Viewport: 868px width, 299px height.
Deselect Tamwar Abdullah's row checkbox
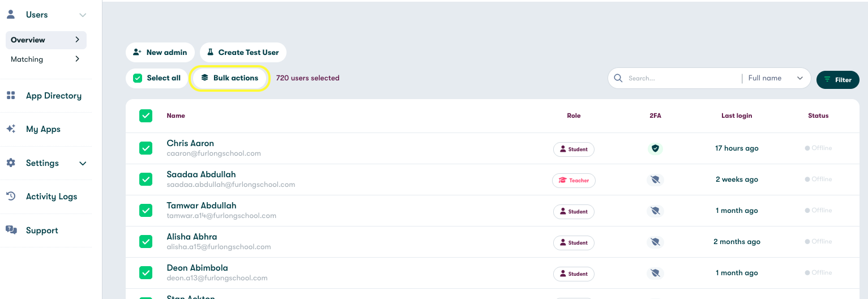[146, 210]
